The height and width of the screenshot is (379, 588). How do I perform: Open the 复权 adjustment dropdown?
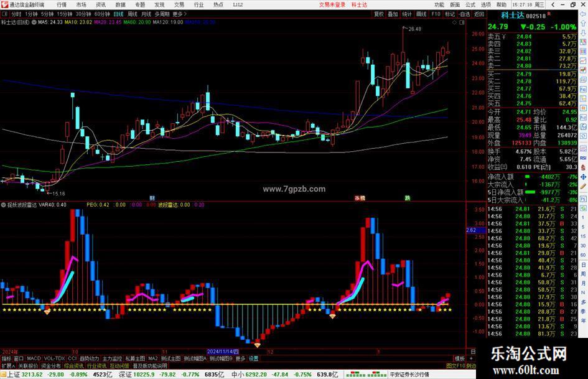pos(379,14)
